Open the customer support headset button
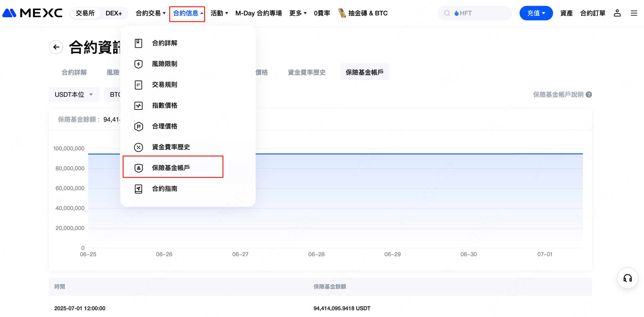 point(627,278)
